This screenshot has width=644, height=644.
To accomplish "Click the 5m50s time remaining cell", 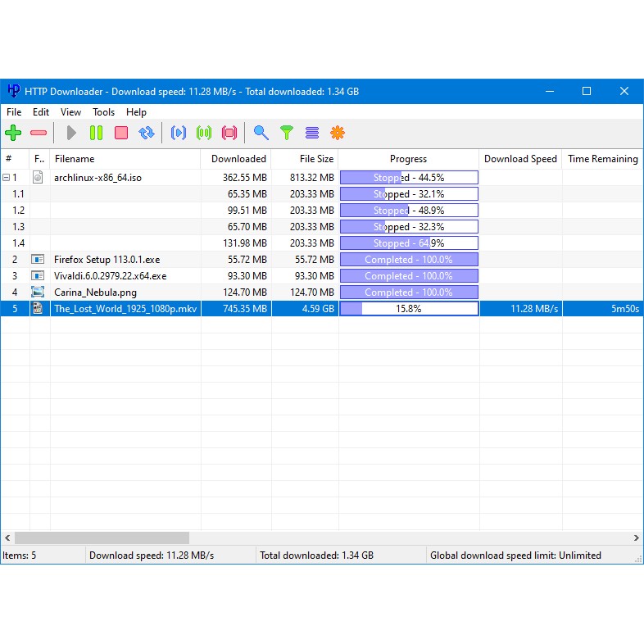I will tap(602, 308).
